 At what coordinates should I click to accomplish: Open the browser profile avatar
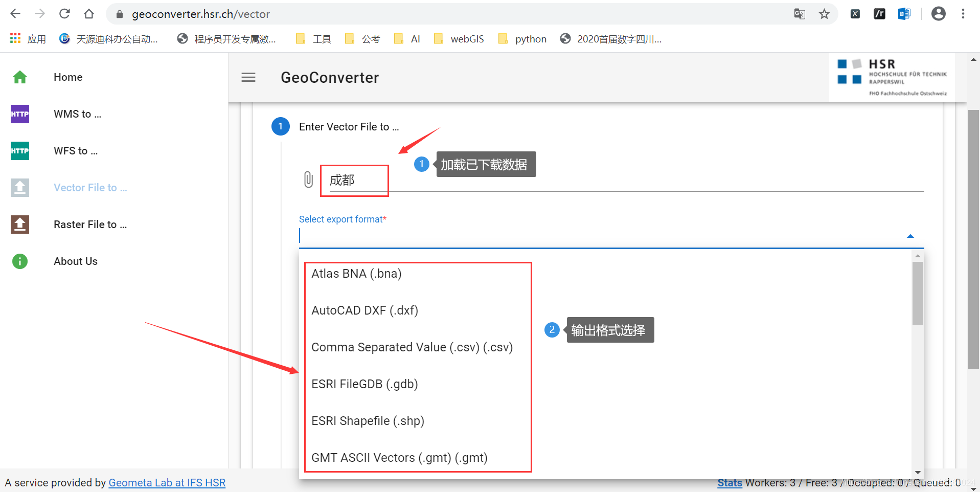coord(939,14)
